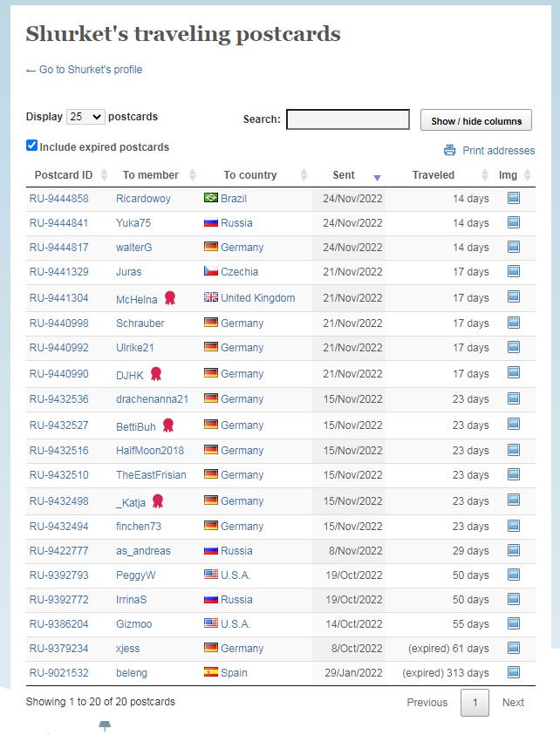Viewport: 560px width, 735px height.
Task: Click the red badge next to McHelna
Action: 170,298
